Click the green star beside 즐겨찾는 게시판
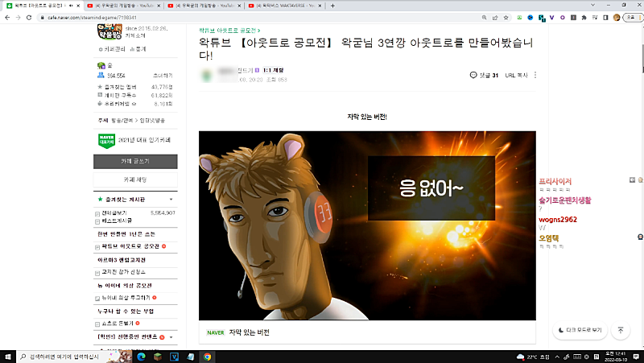The height and width of the screenshot is (363, 644). coord(100,199)
